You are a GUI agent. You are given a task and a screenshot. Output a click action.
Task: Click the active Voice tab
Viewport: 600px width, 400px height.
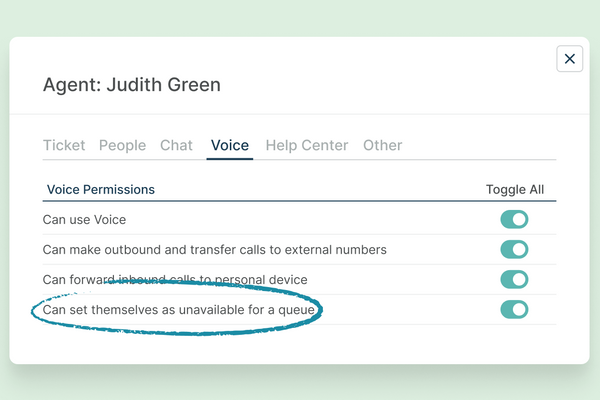[x=229, y=145]
